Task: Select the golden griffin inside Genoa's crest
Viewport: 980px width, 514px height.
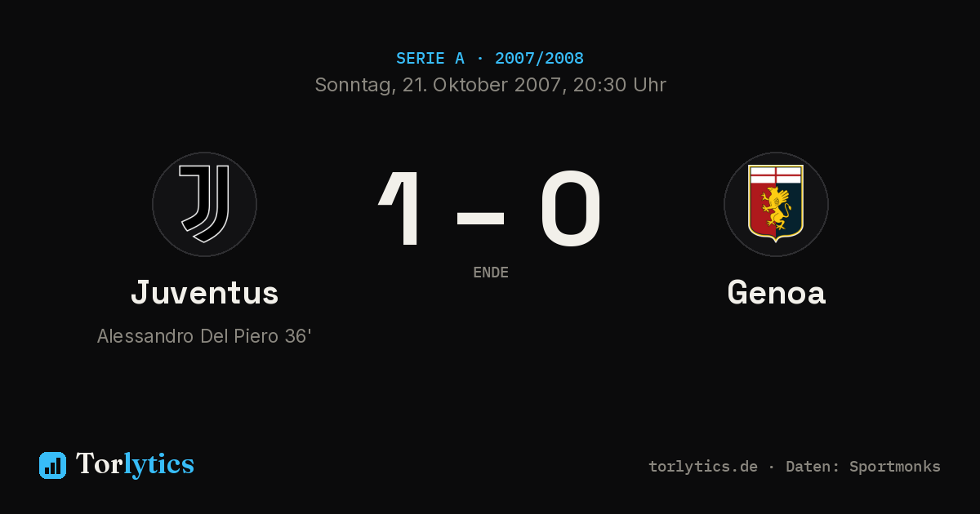Action: (775, 209)
